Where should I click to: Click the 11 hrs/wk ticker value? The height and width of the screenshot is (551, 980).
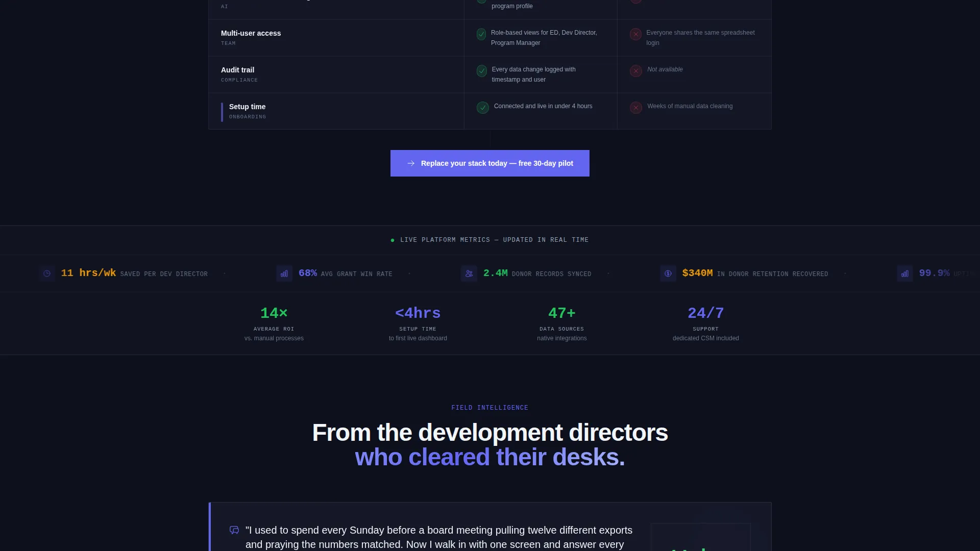[x=88, y=273]
